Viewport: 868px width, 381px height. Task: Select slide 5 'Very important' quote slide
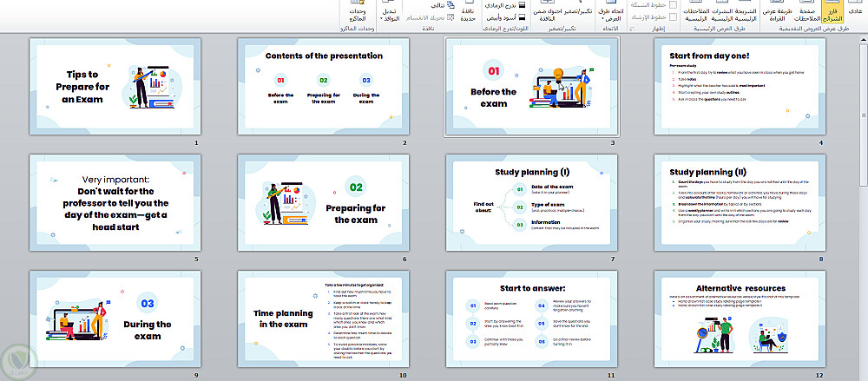[x=115, y=203]
